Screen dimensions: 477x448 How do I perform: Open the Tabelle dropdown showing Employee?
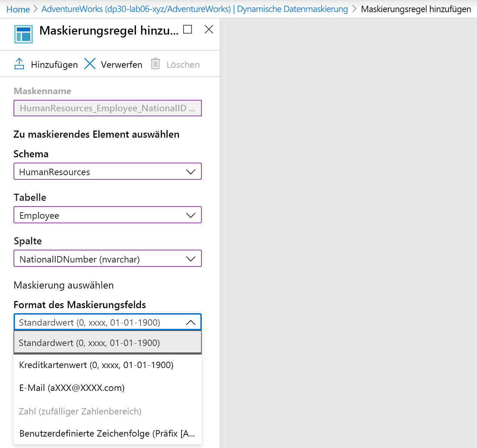tap(107, 215)
